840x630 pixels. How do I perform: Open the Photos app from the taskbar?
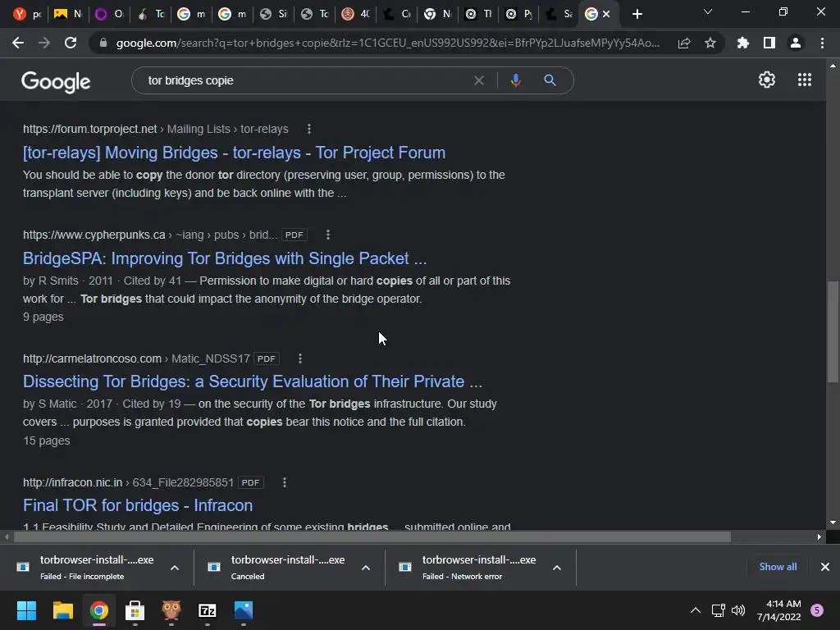tap(243, 610)
